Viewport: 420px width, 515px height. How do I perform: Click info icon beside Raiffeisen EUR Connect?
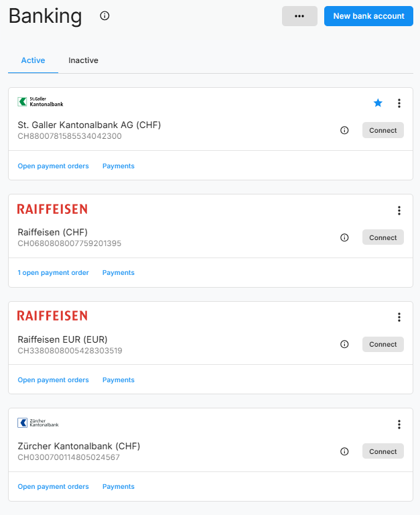[344, 344]
